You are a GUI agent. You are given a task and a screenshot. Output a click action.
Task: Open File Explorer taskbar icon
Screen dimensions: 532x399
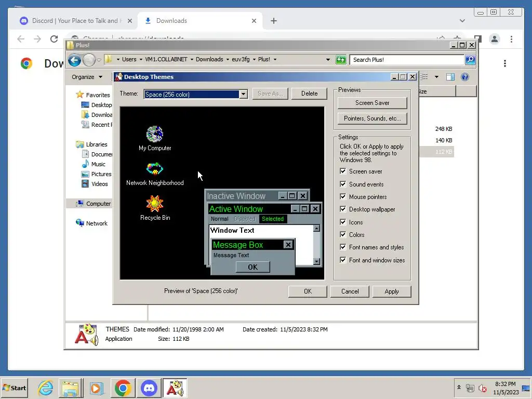coord(70,388)
